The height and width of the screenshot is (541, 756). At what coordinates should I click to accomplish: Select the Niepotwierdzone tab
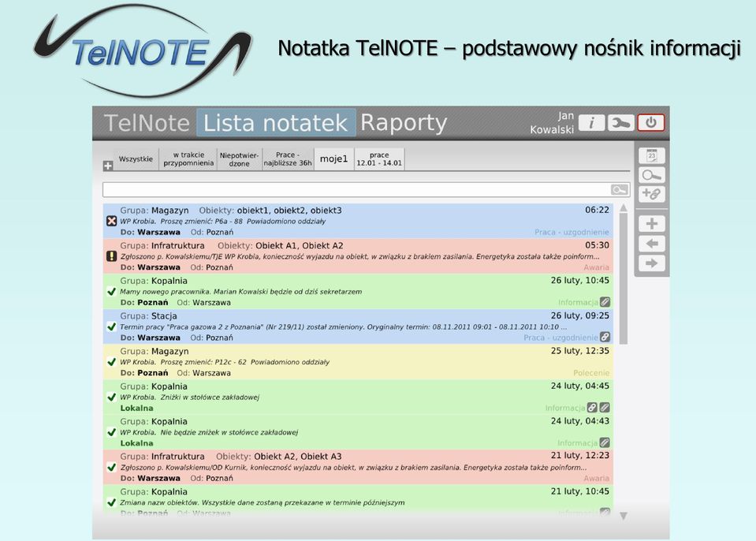tap(239, 159)
